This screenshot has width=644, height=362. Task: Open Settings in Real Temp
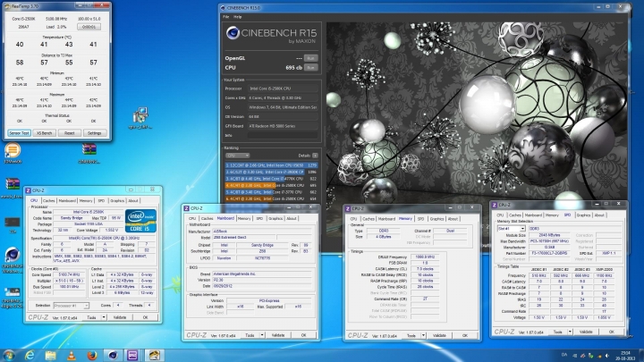point(94,132)
